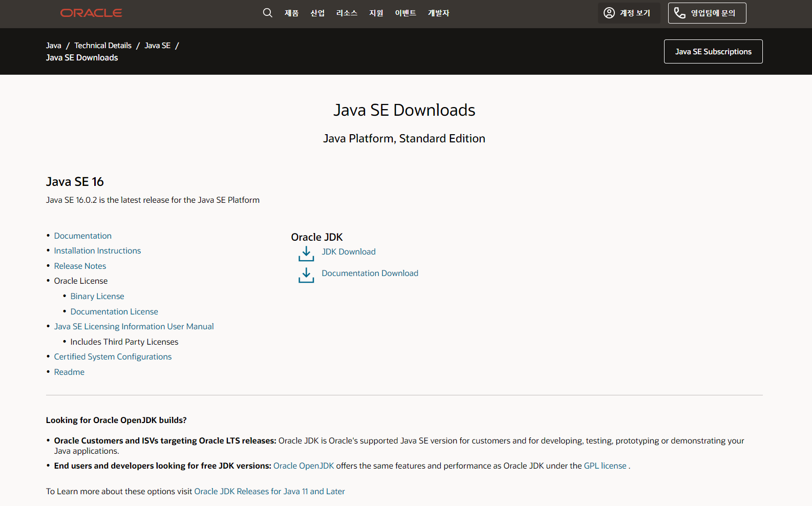This screenshot has height=506, width=812.
Task: Click the Java SE 16 heading
Action: (75, 182)
